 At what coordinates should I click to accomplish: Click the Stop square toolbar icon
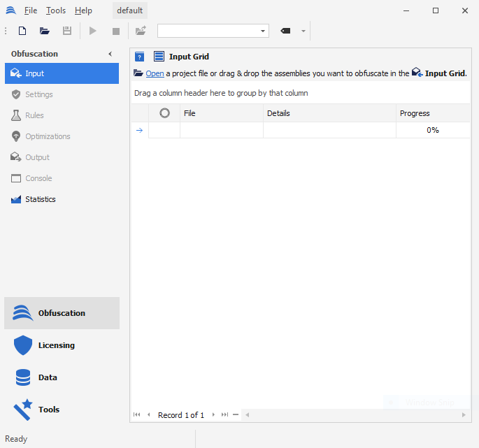click(x=116, y=31)
